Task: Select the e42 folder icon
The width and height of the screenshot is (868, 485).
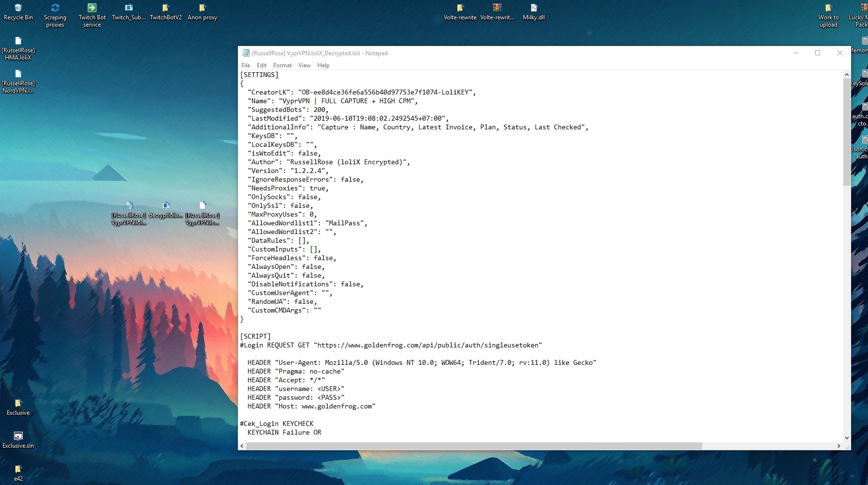Action: pos(18,473)
